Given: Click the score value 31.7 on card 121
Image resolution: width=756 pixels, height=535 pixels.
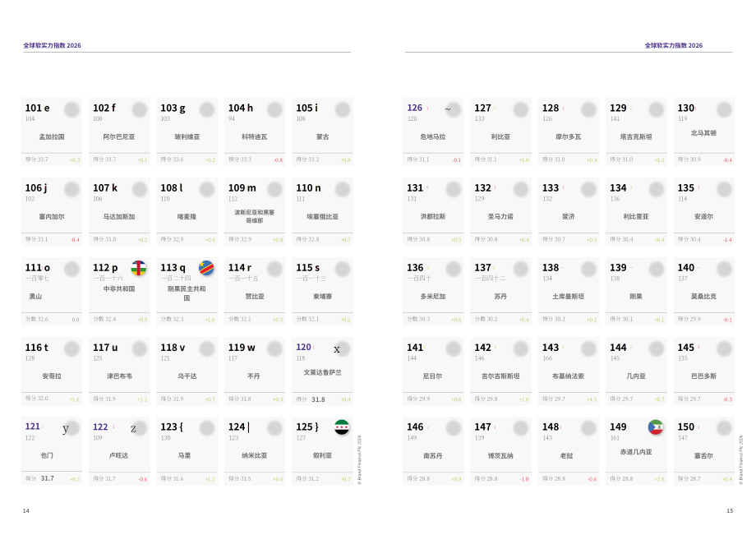Looking at the screenshot, I should click(48, 478).
